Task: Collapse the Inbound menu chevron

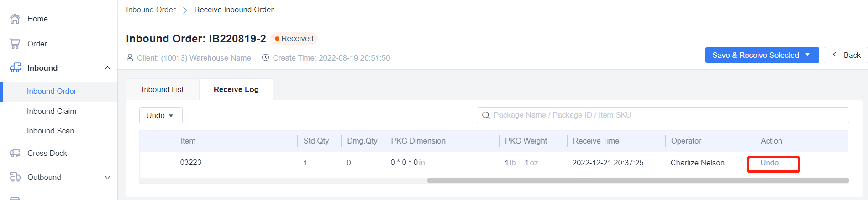Action: (x=108, y=68)
